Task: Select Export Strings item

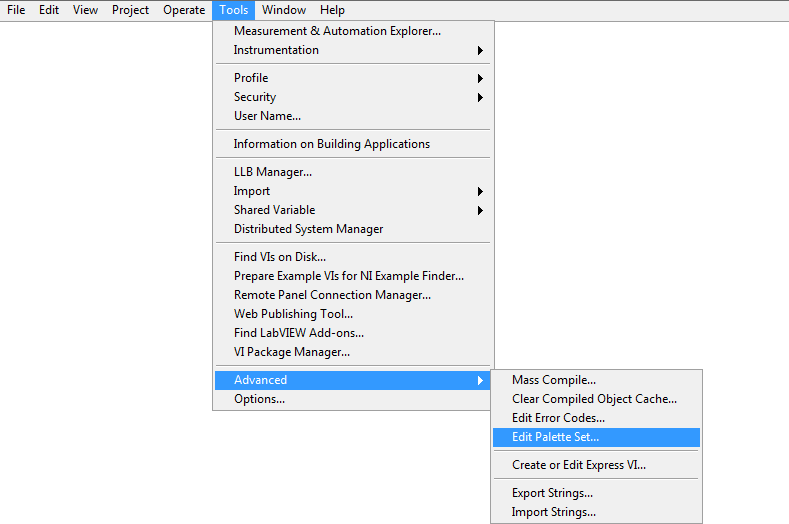Action: pyautogui.click(x=552, y=493)
